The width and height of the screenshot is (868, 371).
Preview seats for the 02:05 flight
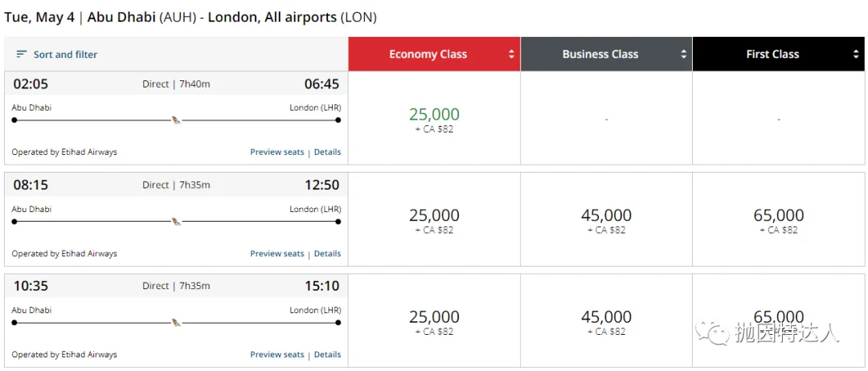tap(277, 152)
